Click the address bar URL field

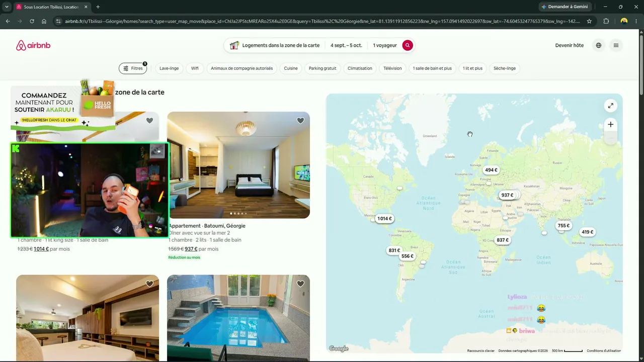[x=322, y=21]
